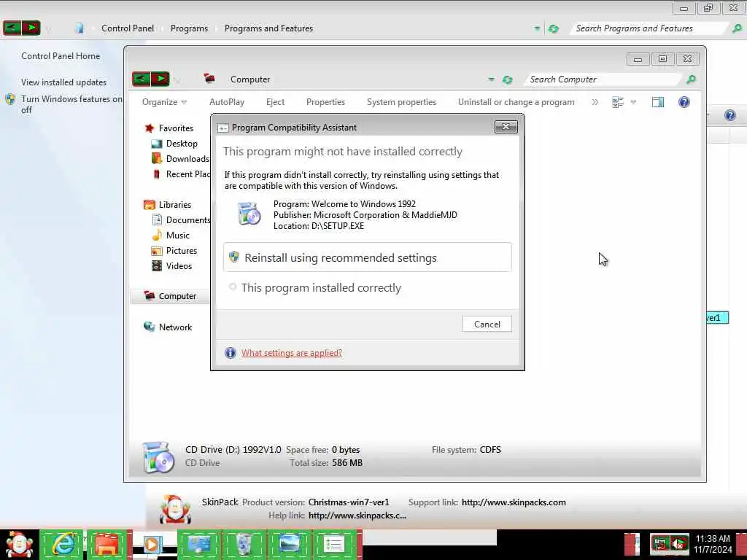Click the search magnifier in Computer window
The width and height of the screenshot is (747, 560).
tap(692, 79)
